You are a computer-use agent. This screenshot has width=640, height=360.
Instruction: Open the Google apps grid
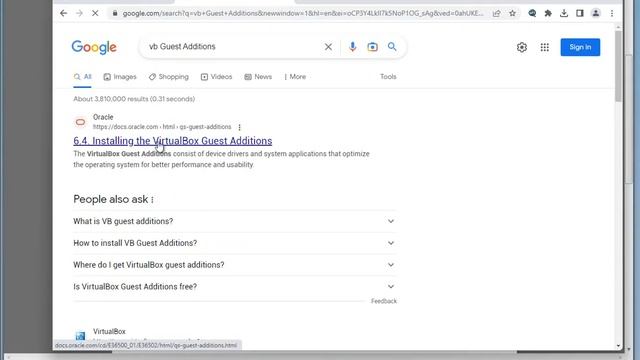[544, 47]
